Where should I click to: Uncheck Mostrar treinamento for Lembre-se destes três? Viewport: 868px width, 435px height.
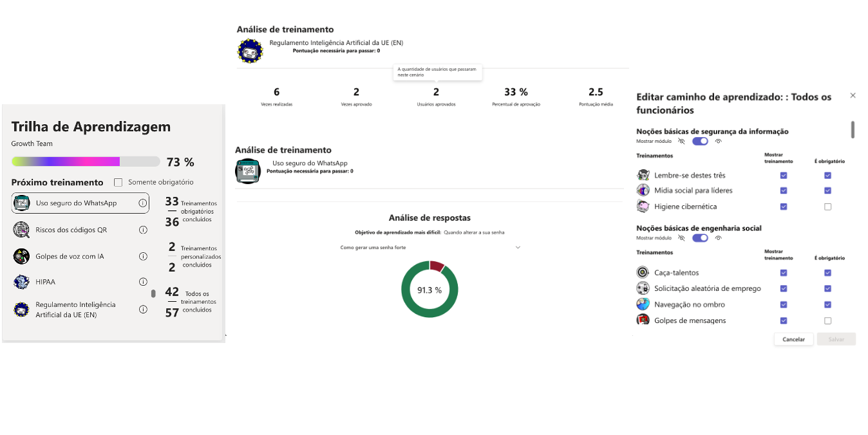point(784,175)
